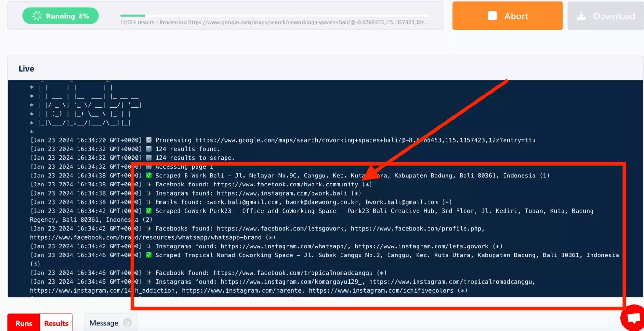The height and width of the screenshot is (331, 644).
Task: Click the green checkmark beside Scraped B Work Bali
Action: 149,175
